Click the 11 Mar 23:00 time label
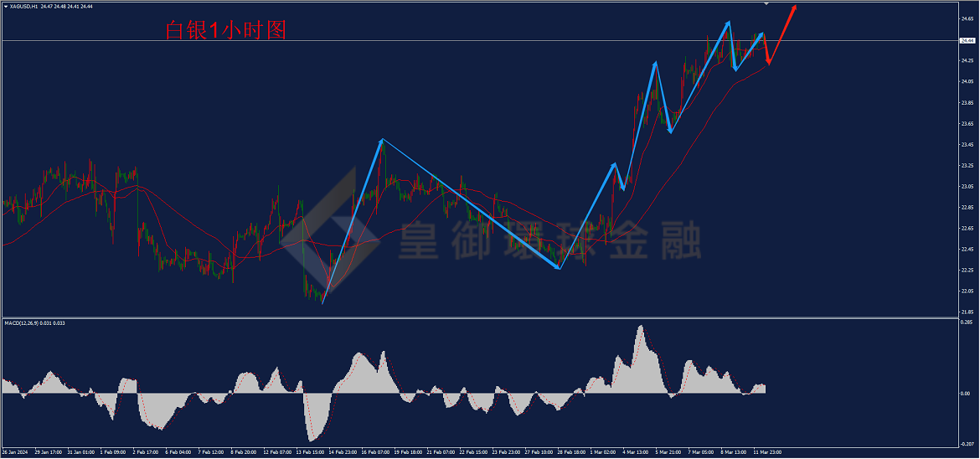The height and width of the screenshot is (459, 980). tap(767, 451)
